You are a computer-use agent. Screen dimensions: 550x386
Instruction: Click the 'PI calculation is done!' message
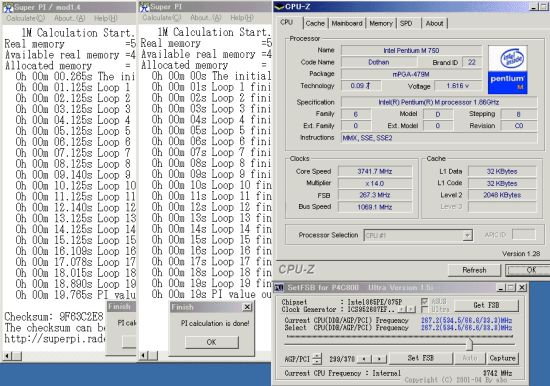[215, 324]
